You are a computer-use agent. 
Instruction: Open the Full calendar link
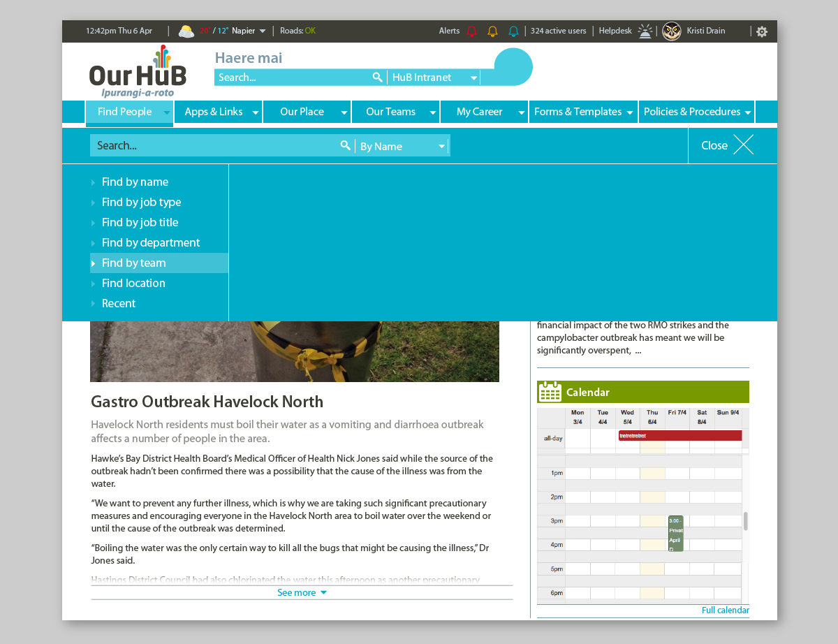coord(726,610)
